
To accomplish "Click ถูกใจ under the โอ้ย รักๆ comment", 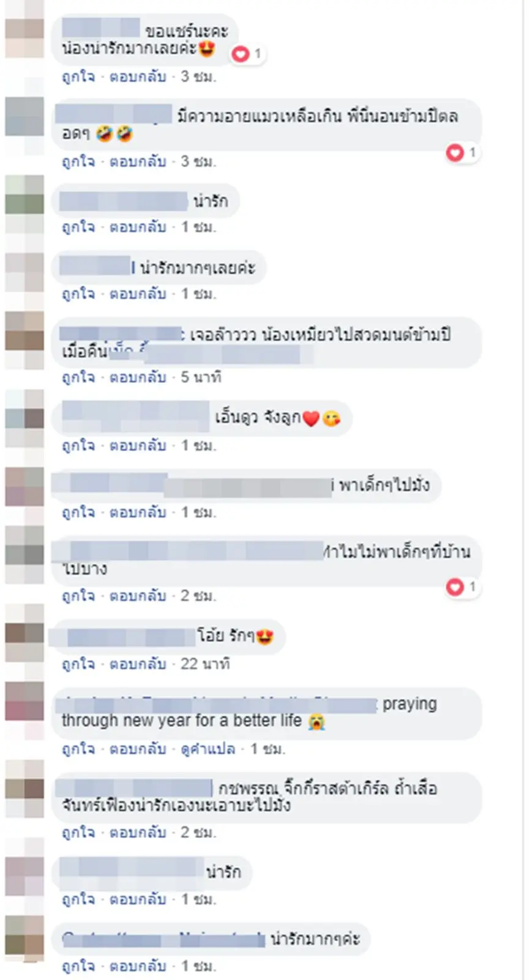I will coord(78,663).
